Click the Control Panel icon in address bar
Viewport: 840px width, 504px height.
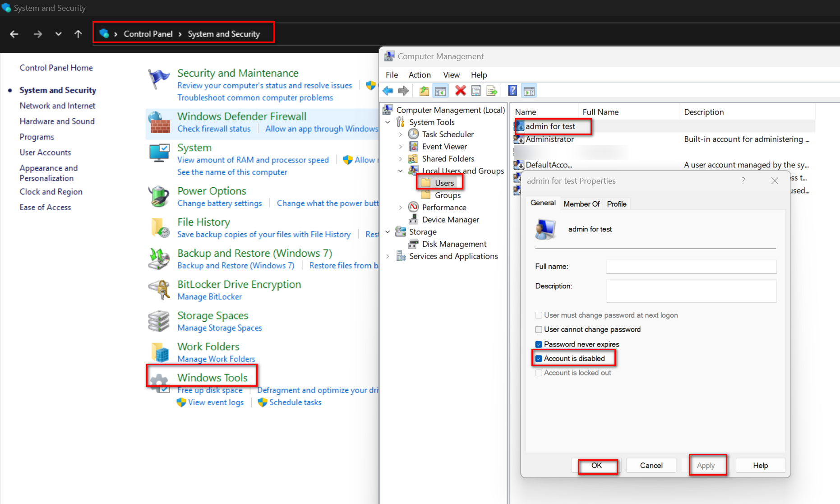[104, 33]
